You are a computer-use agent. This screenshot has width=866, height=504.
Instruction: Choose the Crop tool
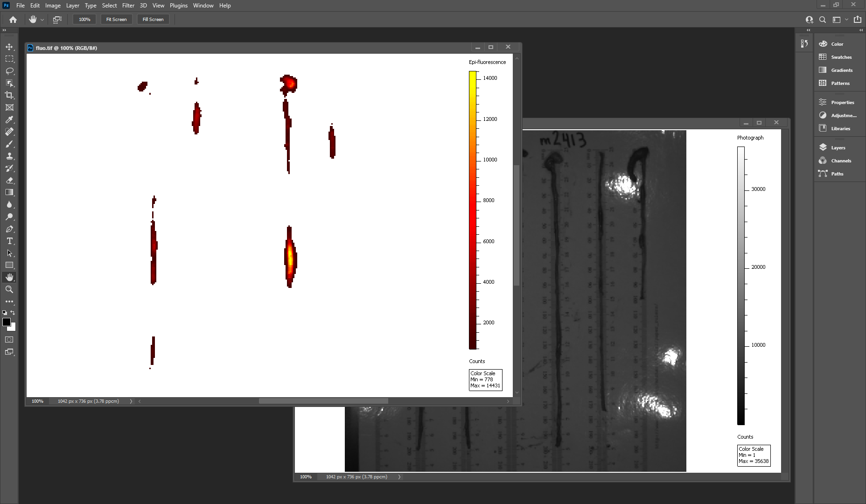[x=9, y=95]
